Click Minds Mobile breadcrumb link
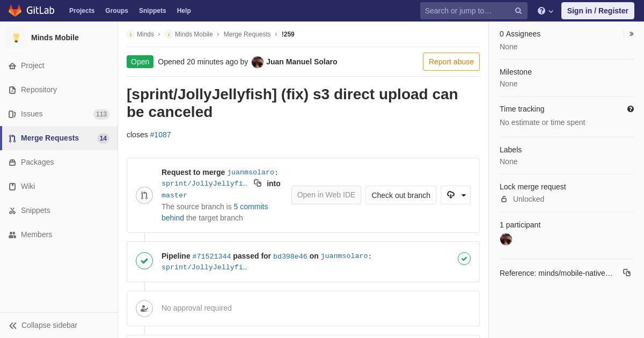This screenshot has width=644, height=338. tap(194, 34)
